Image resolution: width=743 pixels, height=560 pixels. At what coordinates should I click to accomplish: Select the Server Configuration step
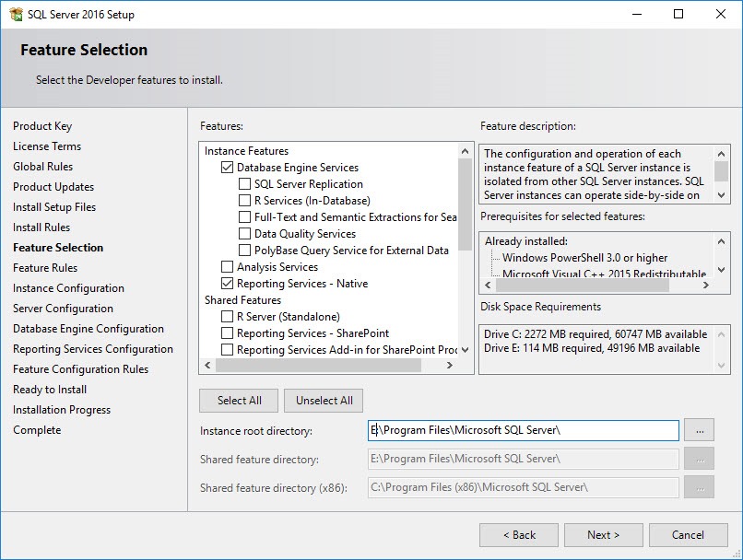(63, 309)
